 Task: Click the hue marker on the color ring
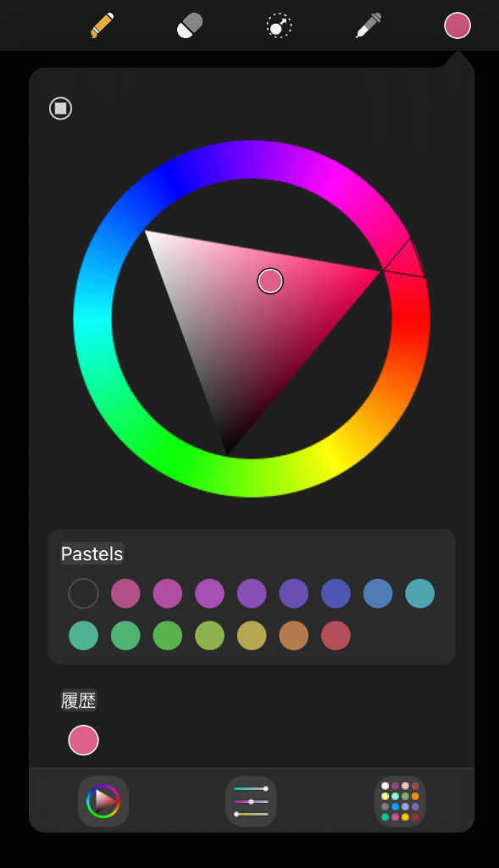pyautogui.click(x=405, y=259)
